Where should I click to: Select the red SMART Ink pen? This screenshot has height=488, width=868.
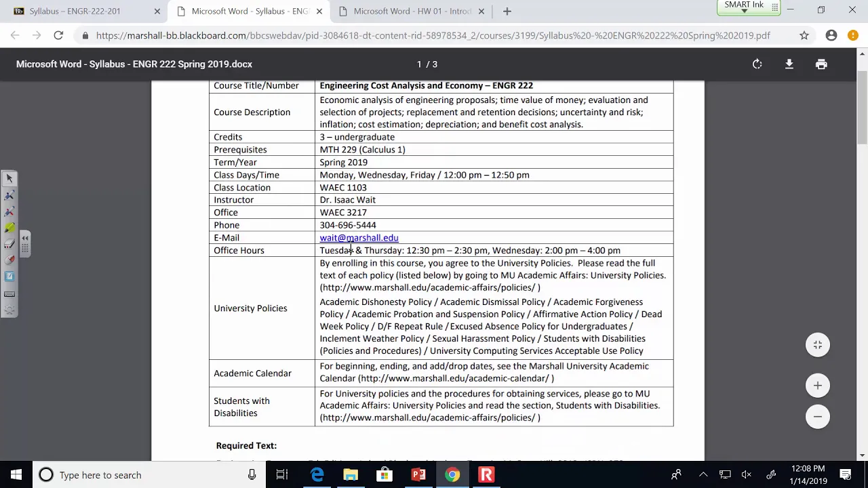pos(9,211)
